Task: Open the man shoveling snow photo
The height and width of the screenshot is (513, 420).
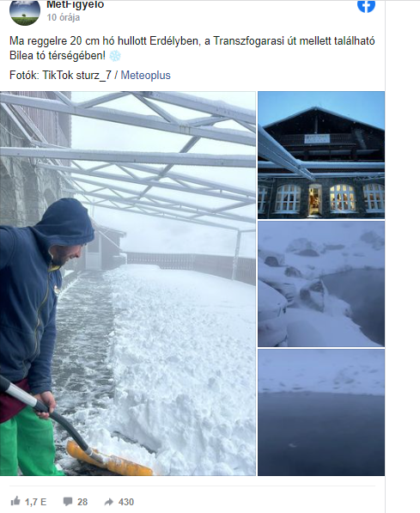Action: pos(128,284)
